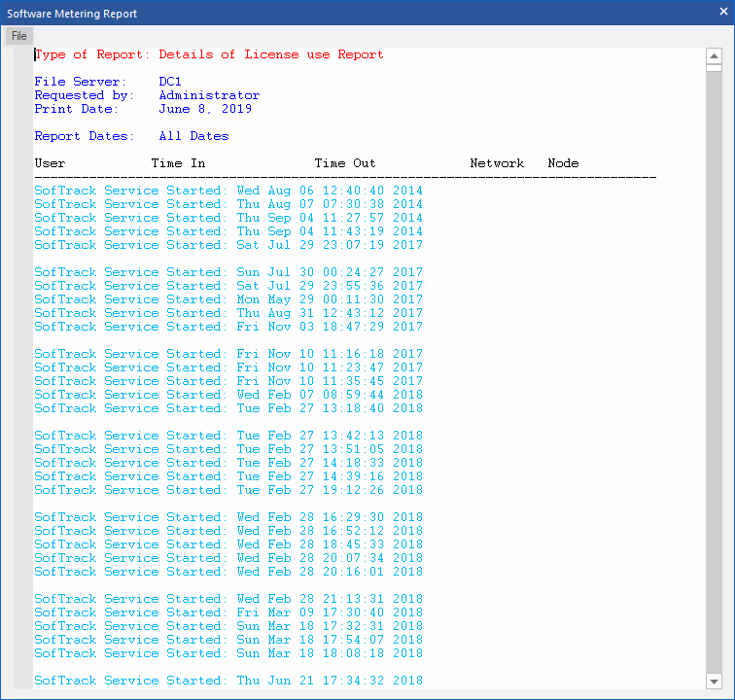
Task: Click the Tue Feb 27 14:39:16 2018 entry
Action: 228,476
